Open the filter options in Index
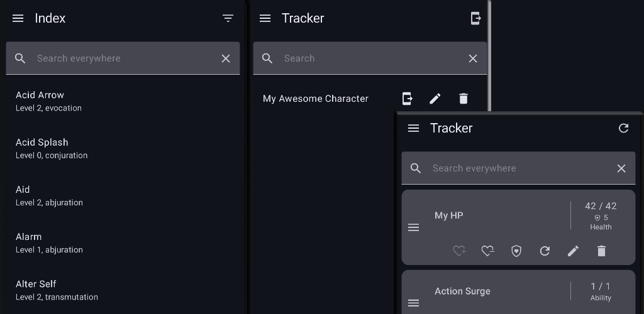The image size is (644, 314). (228, 18)
